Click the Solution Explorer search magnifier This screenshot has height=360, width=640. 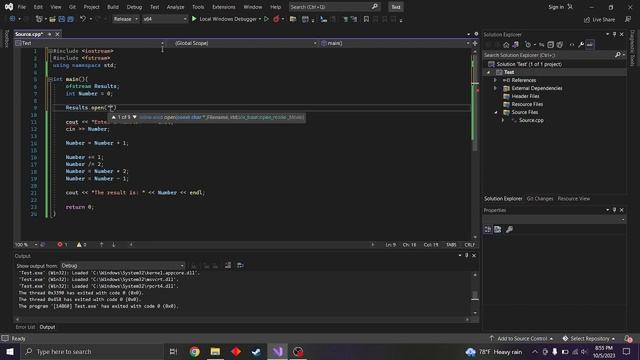coord(618,55)
